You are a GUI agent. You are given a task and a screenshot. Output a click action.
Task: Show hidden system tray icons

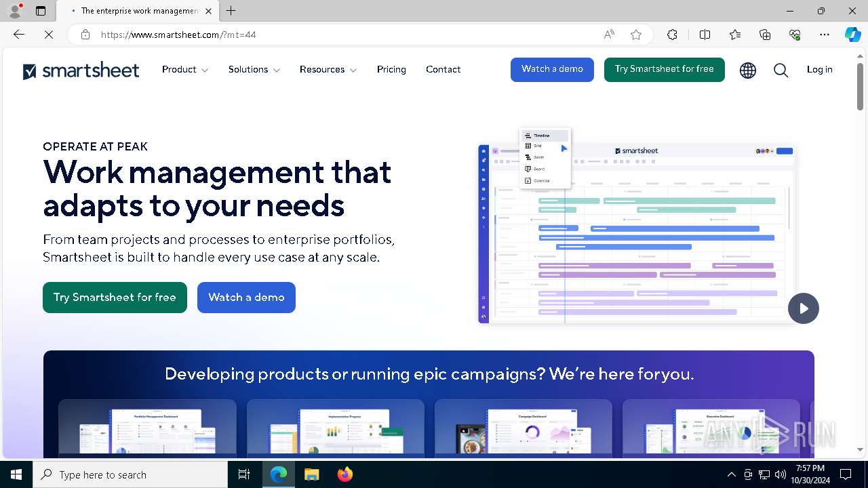click(x=731, y=474)
